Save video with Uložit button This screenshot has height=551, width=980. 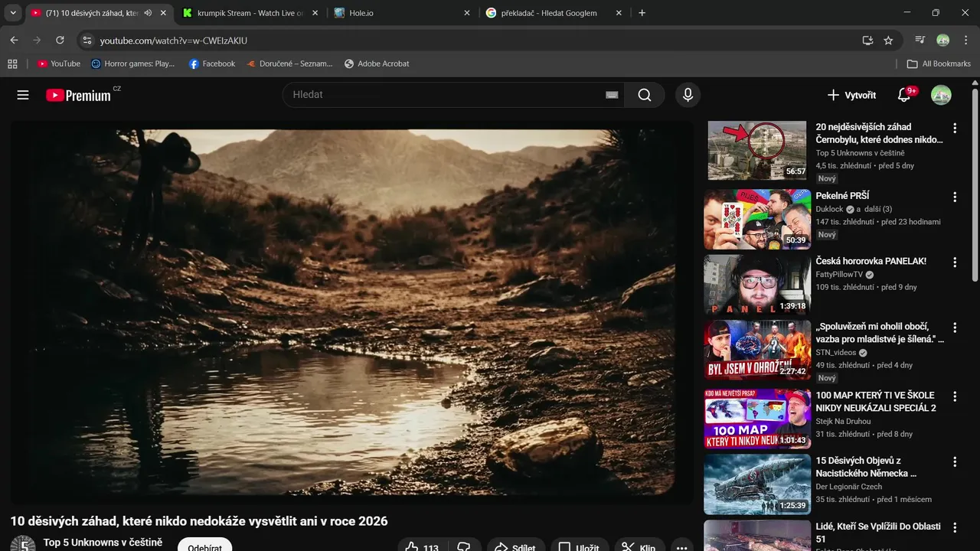pyautogui.click(x=580, y=547)
